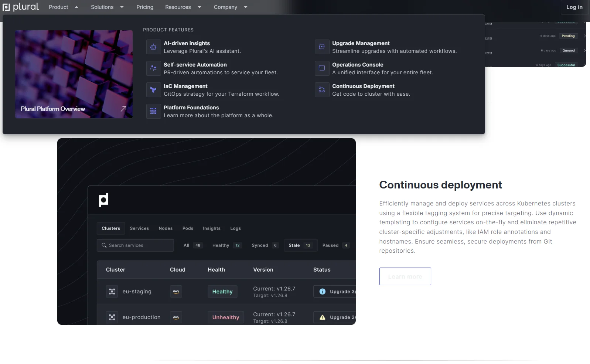Click the eu-production cluster icon
The height and width of the screenshot is (364, 590).
pyautogui.click(x=112, y=317)
